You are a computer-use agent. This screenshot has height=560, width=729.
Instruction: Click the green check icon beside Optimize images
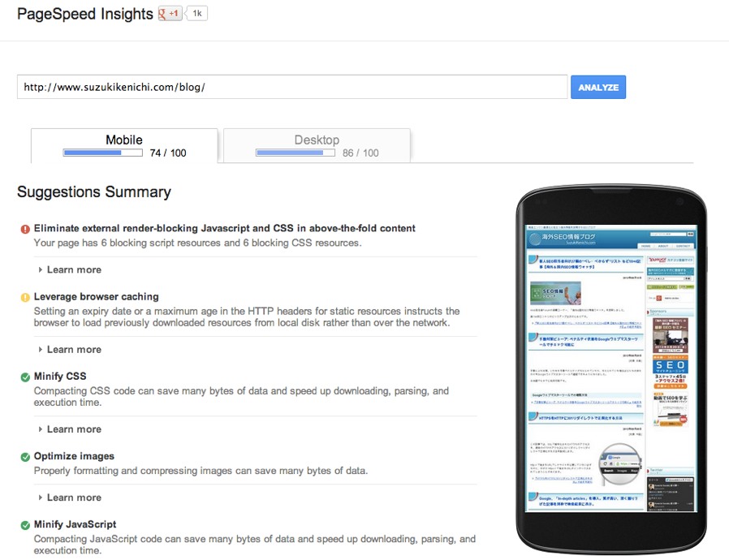(x=25, y=457)
